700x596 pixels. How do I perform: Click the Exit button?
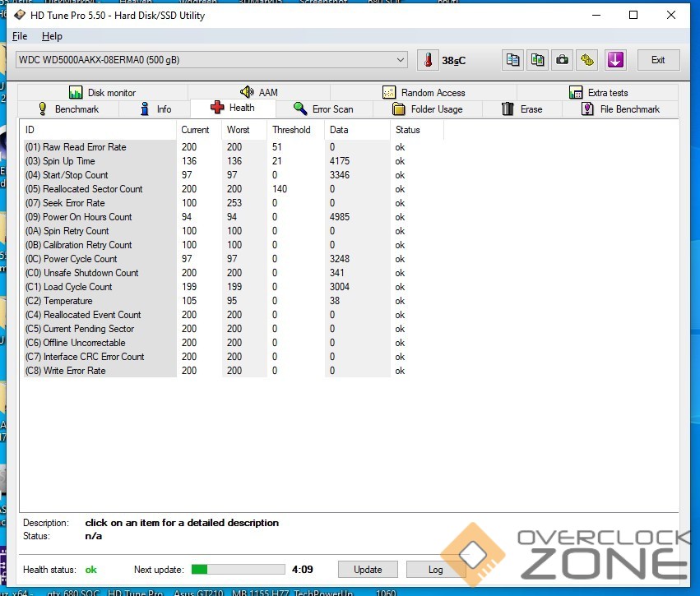click(x=658, y=60)
